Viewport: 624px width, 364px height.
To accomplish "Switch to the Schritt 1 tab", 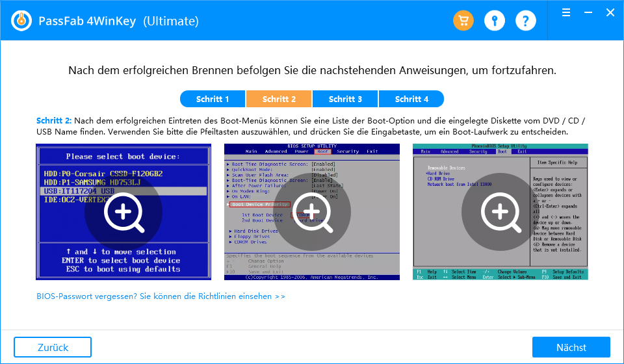I will pyautogui.click(x=213, y=99).
